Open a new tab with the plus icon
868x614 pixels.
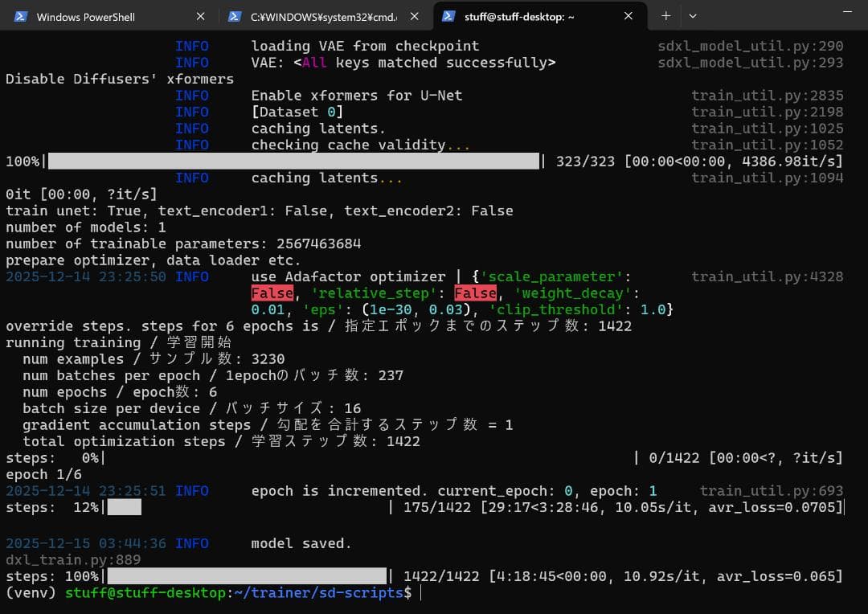click(665, 16)
